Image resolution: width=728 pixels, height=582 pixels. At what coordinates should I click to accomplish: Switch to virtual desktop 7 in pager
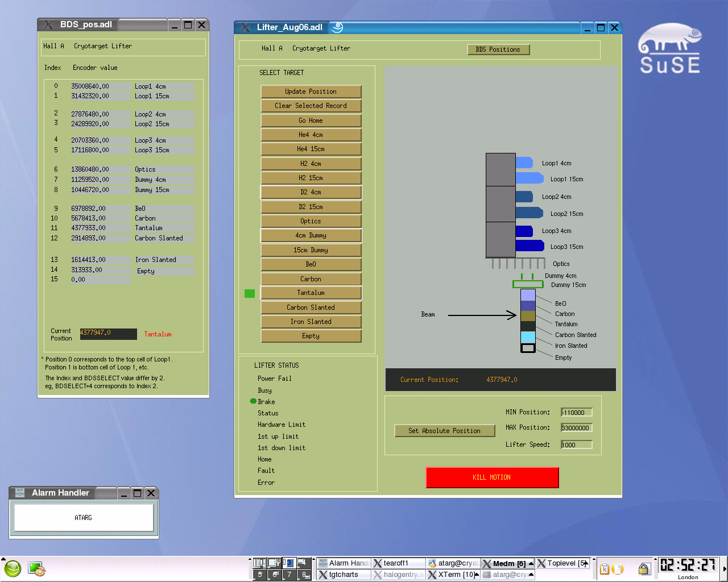point(289,575)
